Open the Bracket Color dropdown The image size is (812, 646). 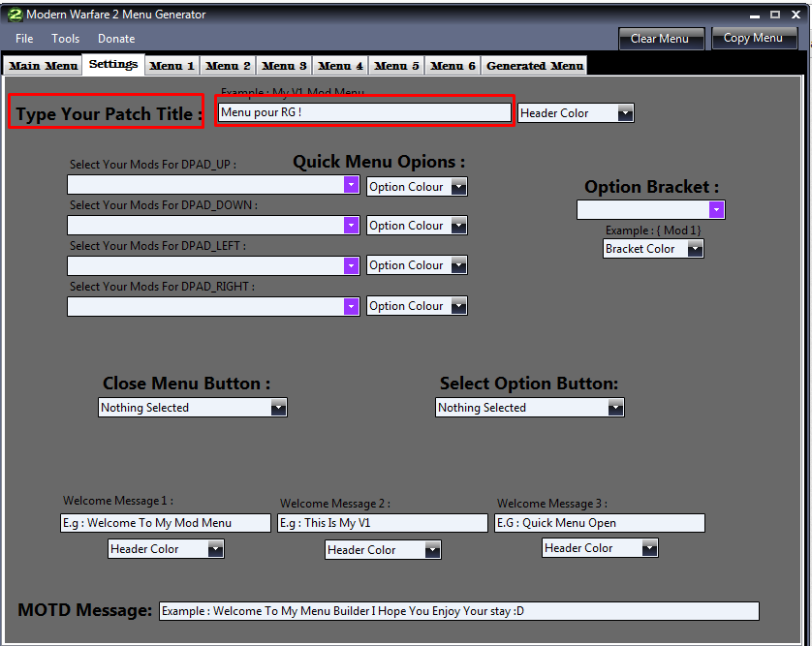pyautogui.click(x=653, y=249)
